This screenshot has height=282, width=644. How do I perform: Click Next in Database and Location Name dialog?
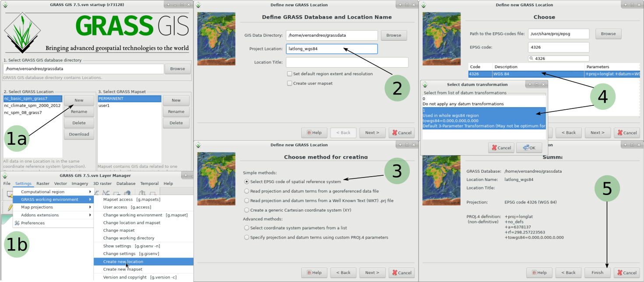coord(372,132)
